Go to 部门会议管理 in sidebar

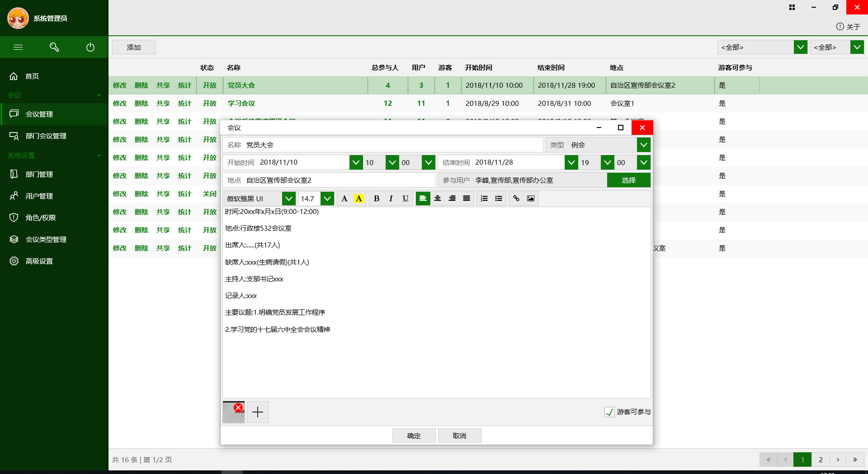(x=46, y=136)
